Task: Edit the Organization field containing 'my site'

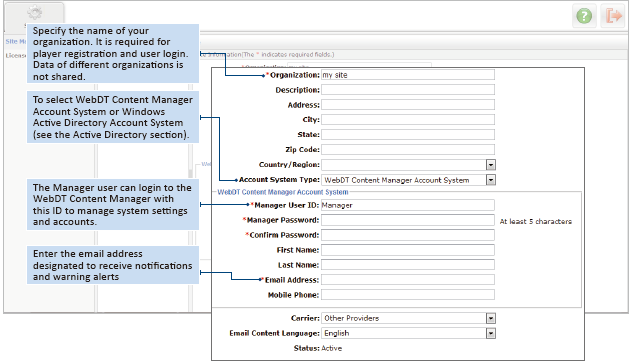Action: pyautogui.click(x=408, y=75)
